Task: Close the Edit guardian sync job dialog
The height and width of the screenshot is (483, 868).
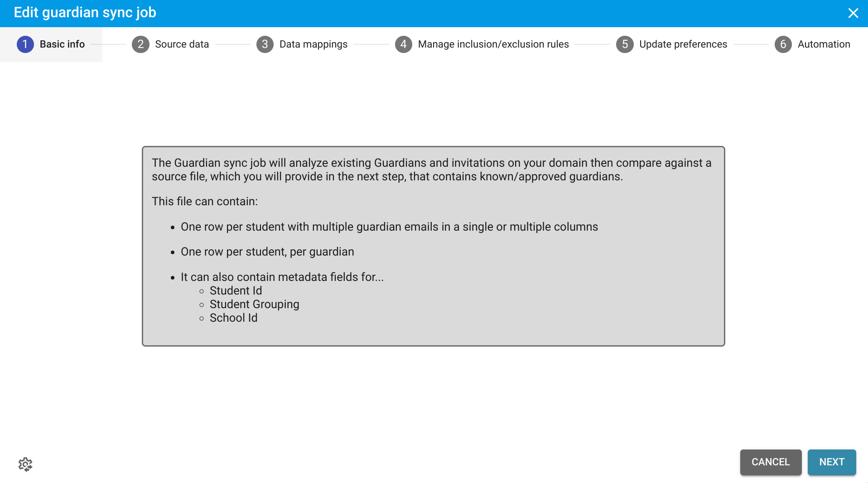Action: [x=853, y=13]
